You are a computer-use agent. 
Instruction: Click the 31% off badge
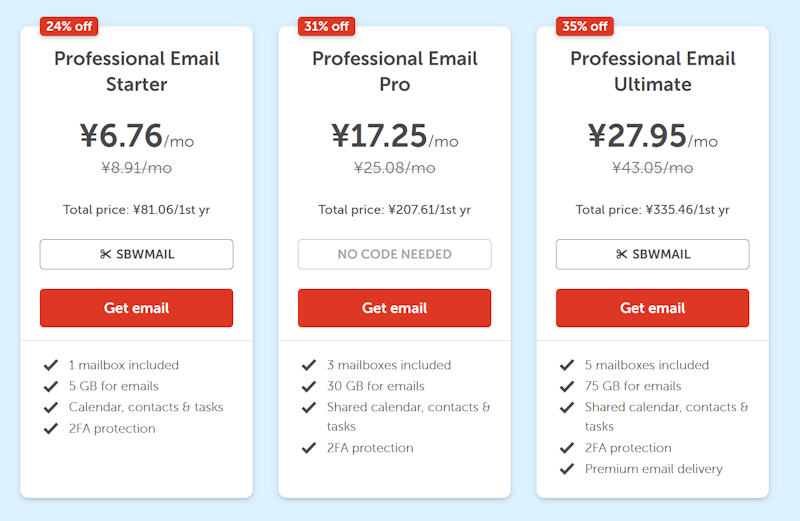pos(327,26)
